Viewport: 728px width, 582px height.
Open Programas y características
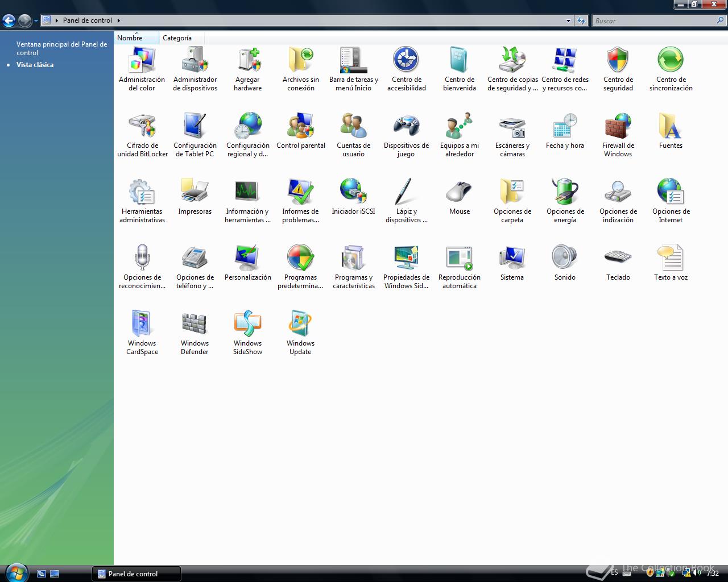point(353,267)
